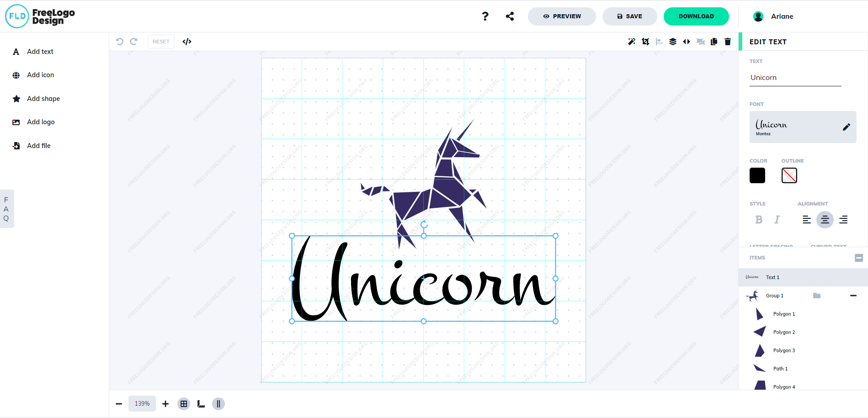Open the SVG code editor
The height and width of the screenshot is (418, 868).
coord(187,41)
